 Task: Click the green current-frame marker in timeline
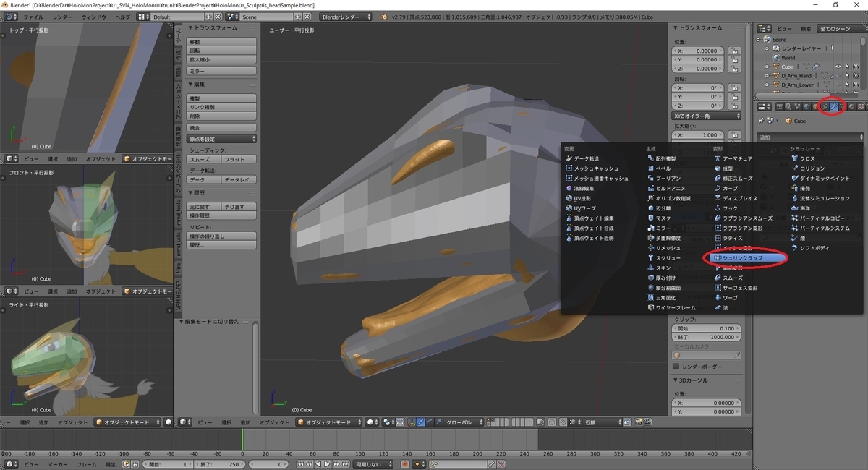click(242, 441)
